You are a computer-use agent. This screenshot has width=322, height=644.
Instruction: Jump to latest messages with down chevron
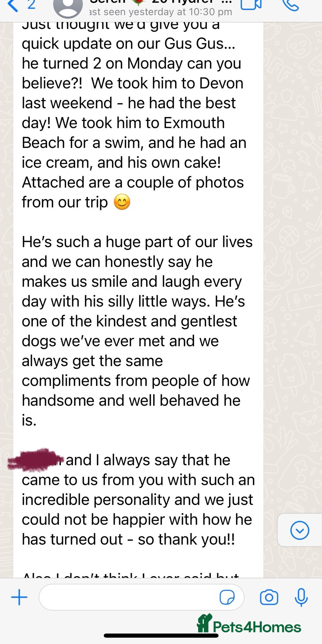pos(300,530)
